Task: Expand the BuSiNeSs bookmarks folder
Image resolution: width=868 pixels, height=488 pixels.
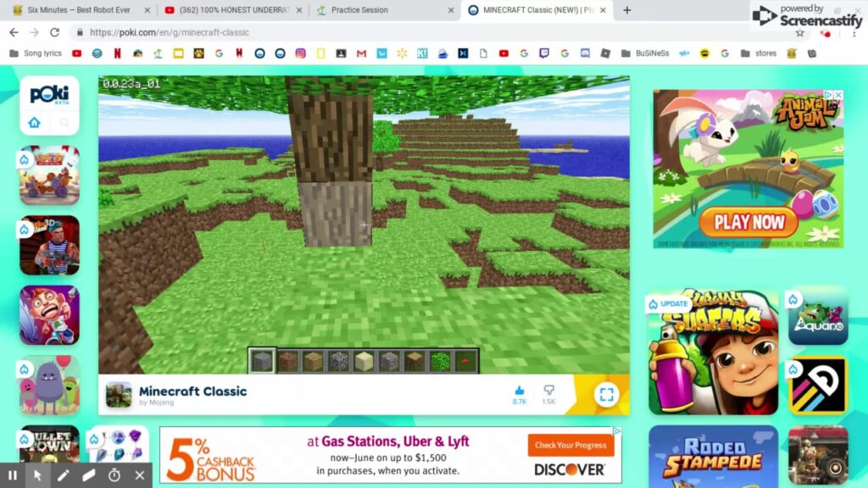Action: (x=645, y=53)
